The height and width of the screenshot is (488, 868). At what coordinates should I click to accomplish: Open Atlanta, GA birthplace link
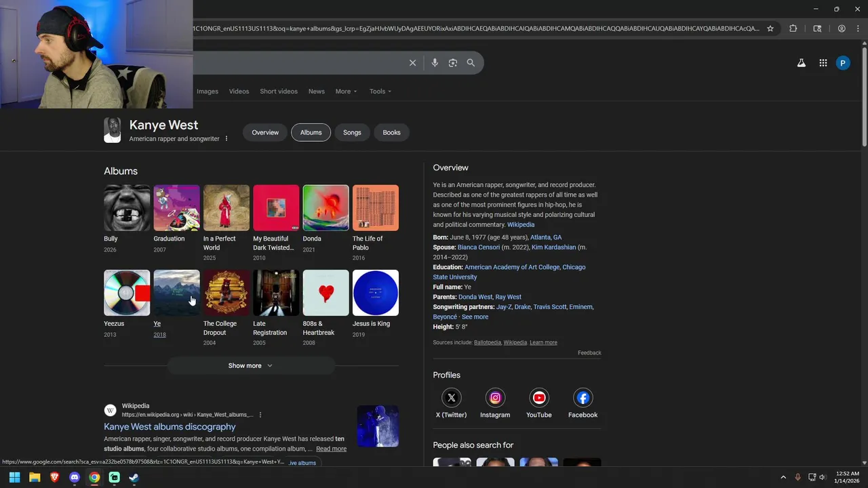click(546, 238)
